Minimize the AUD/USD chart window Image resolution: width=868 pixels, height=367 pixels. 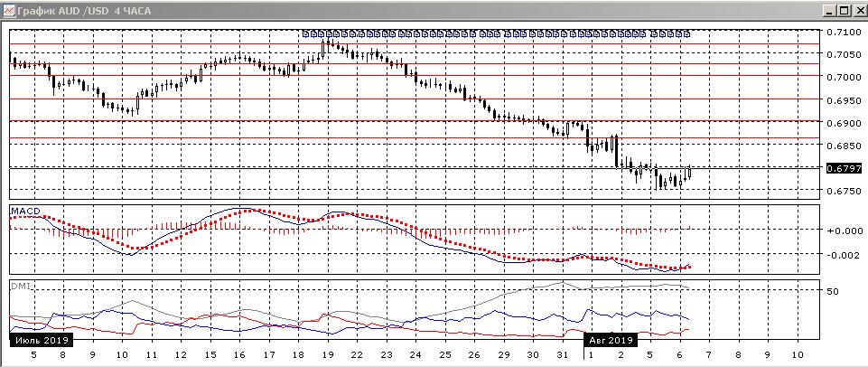coord(829,10)
